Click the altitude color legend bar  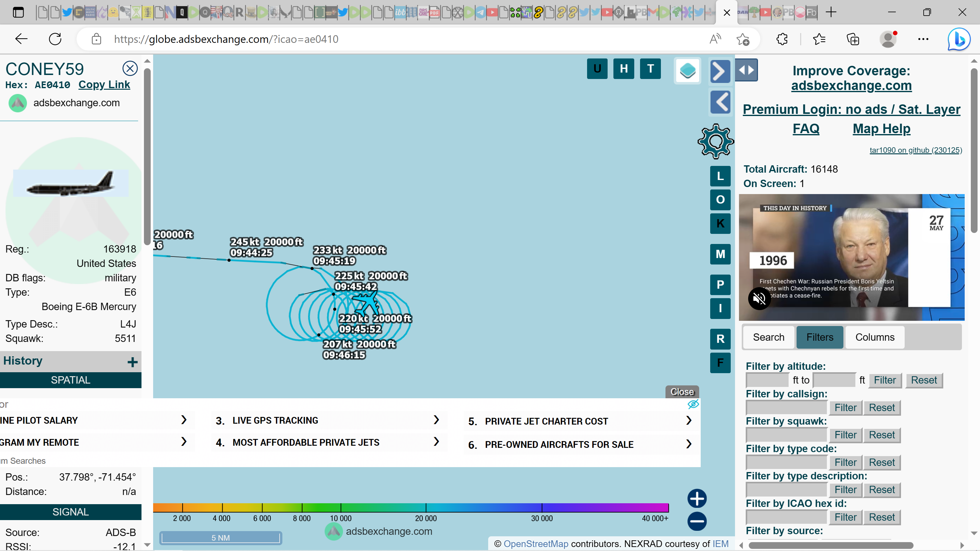(x=411, y=507)
